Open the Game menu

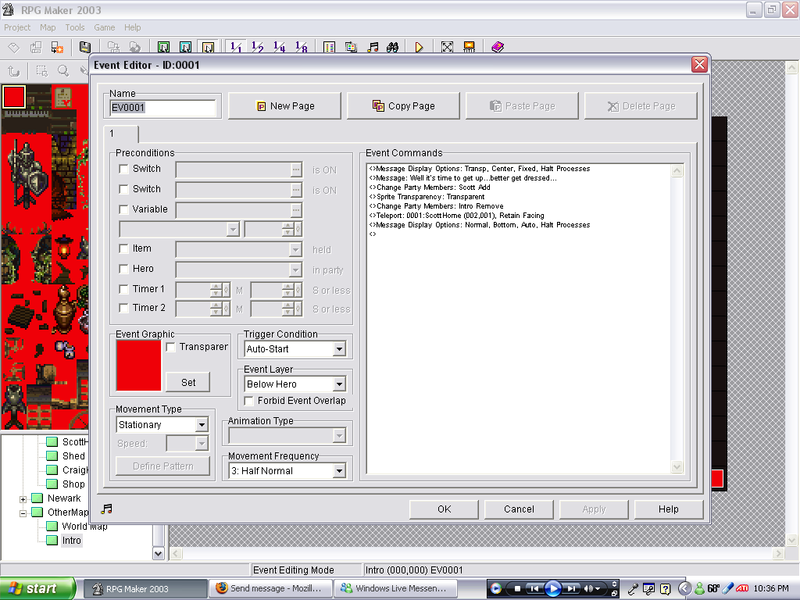click(104, 28)
